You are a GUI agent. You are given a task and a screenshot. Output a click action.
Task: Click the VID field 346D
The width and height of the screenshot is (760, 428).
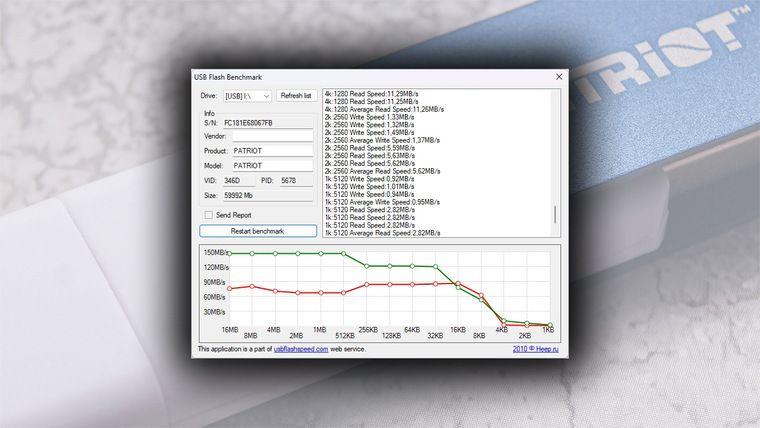pos(239,180)
